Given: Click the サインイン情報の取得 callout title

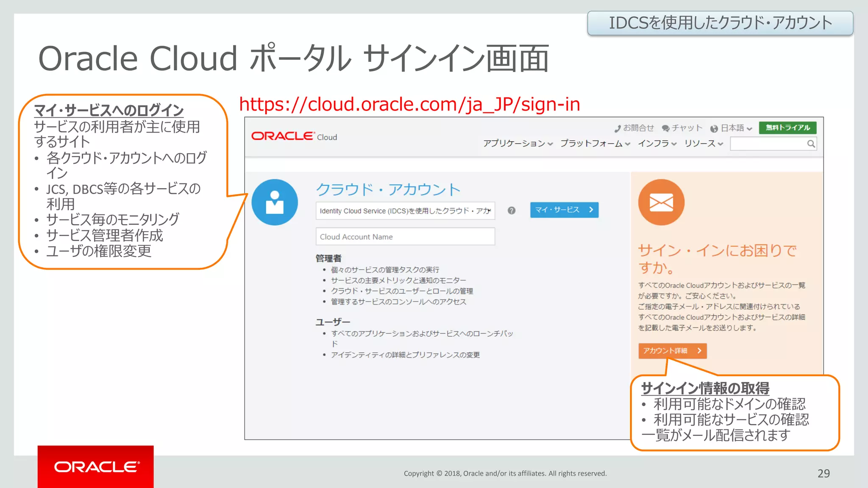Looking at the screenshot, I should 705,388.
